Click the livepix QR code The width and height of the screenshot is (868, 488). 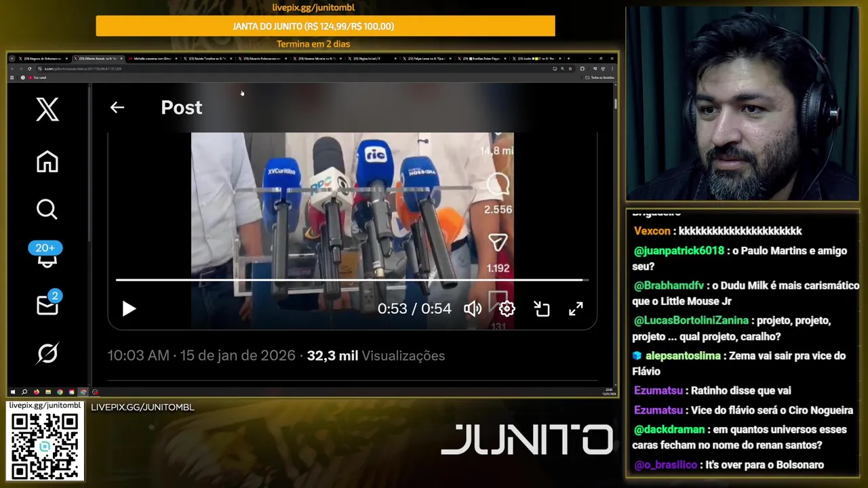coord(45,445)
